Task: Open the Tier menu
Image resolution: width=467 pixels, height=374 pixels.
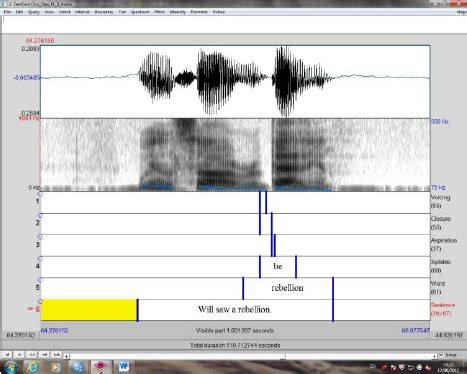Action: pos(122,12)
